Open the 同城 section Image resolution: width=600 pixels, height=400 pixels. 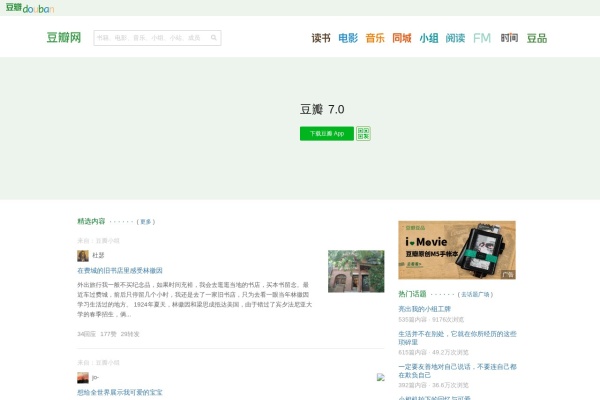[401, 38]
